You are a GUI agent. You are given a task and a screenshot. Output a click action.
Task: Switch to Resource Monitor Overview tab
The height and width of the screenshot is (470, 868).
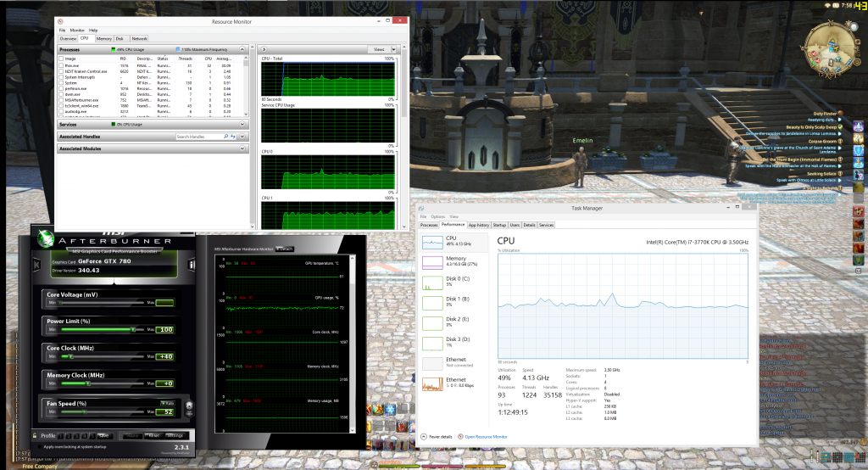[x=68, y=39]
